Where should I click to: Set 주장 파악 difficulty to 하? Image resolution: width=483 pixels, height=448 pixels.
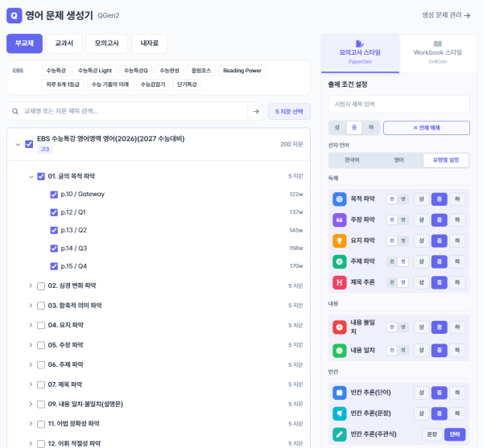[x=457, y=220]
